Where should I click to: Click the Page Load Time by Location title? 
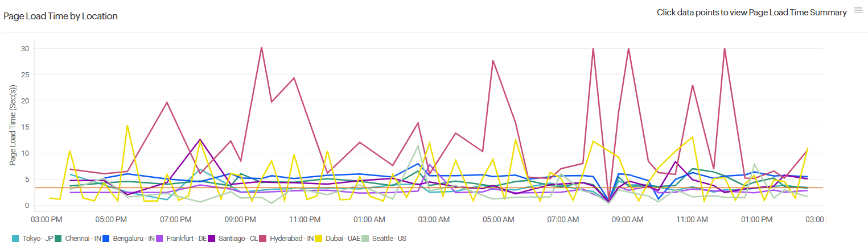(60, 16)
